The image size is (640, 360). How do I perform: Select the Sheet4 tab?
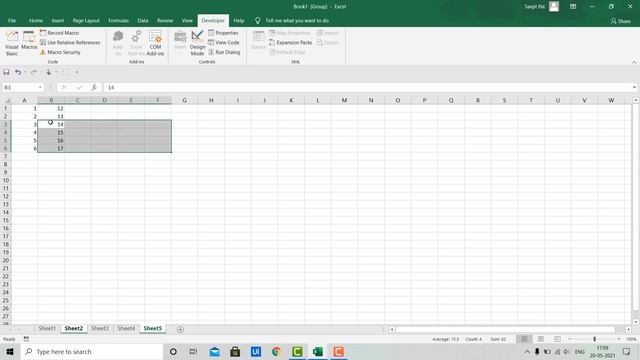(126, 329)
